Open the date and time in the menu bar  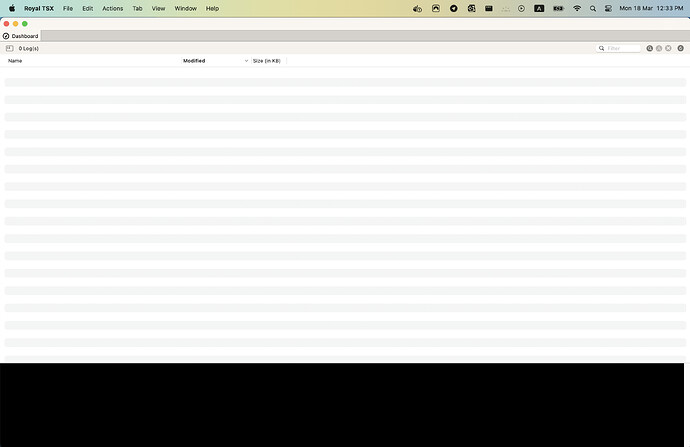tap(651, 8)
